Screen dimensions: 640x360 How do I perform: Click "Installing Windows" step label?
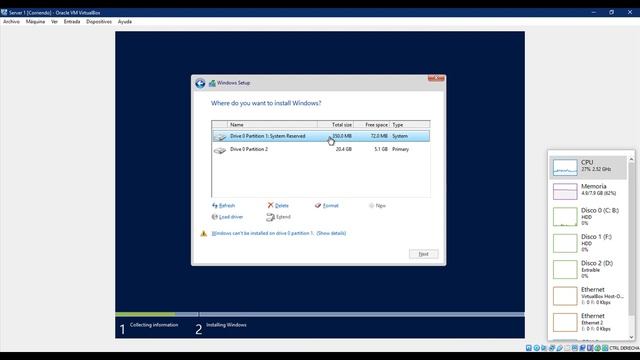tap(226, 325)
